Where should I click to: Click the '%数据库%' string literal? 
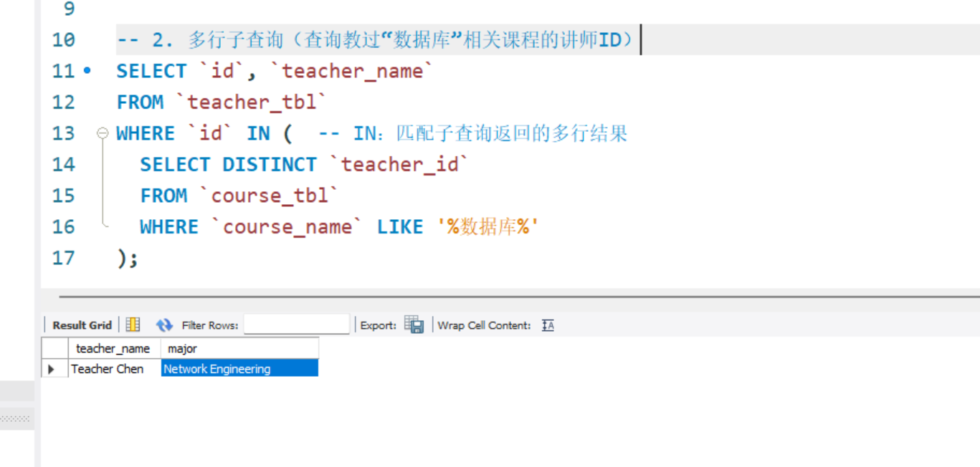[x=487, y=226]
